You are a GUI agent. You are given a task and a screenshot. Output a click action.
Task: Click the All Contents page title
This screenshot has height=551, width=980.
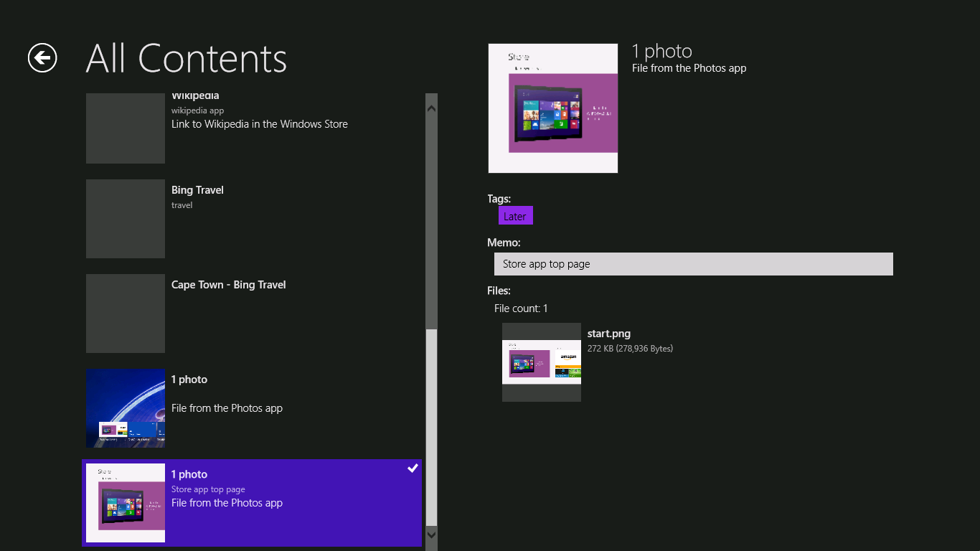click(186, 59)
